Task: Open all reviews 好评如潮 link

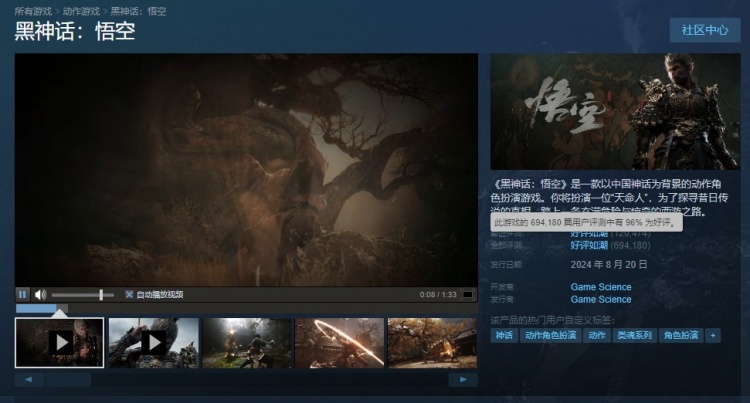Action: pyautogui.click(x=589, y=245)
